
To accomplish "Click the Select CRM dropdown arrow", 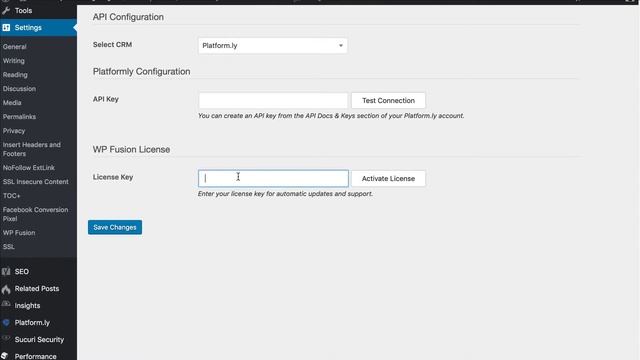I will tap(341, 45).
